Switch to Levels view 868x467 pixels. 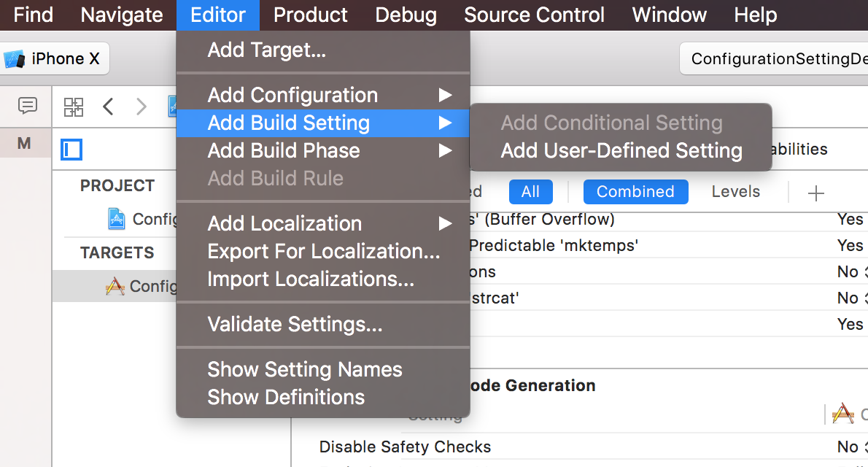tap(736, 192)
